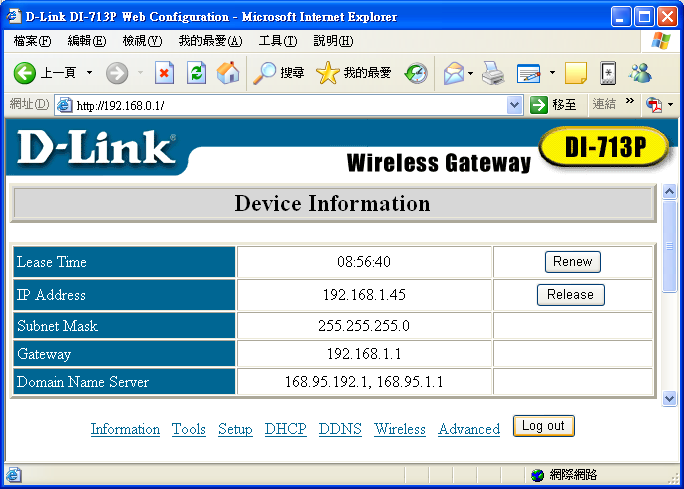Open the DHCP link
The width and height of the screenshot is (684, 489).
click(285, 429)
